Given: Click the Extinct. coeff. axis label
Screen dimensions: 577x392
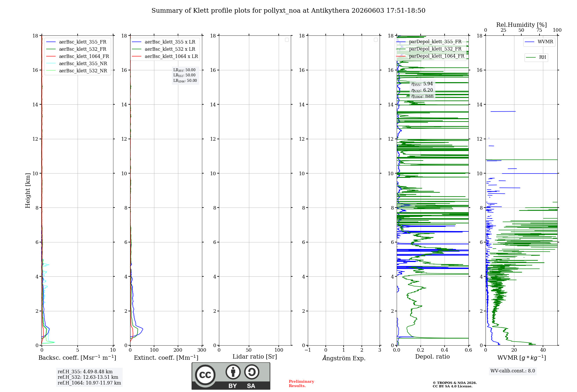Looking at the screenshot, I should pyautogui.click(x=166, y=358).
